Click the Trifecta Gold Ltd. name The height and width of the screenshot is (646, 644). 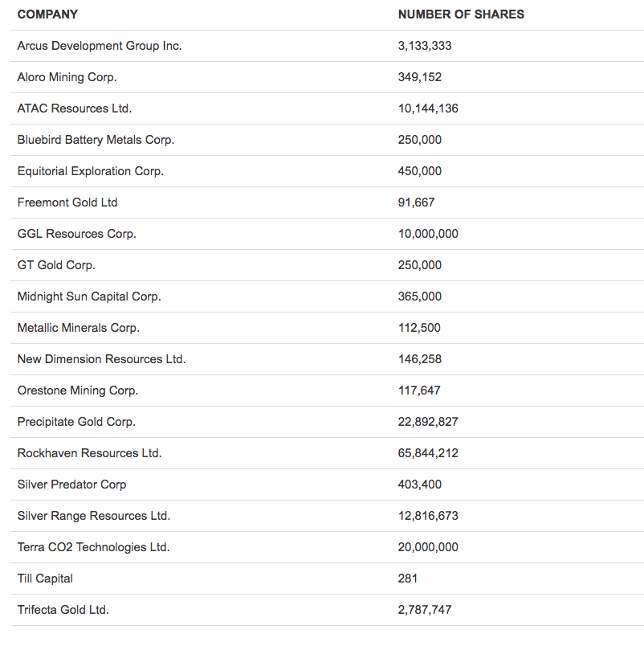[x=63, y=609]
